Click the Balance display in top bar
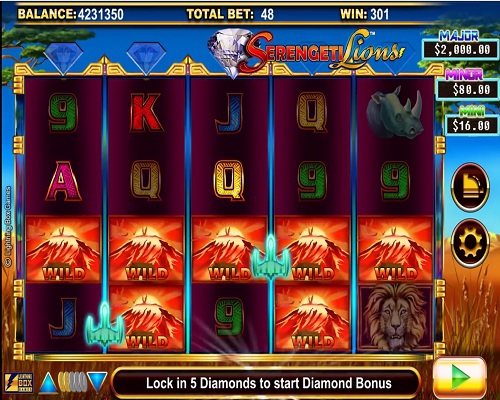 [71, 14]
